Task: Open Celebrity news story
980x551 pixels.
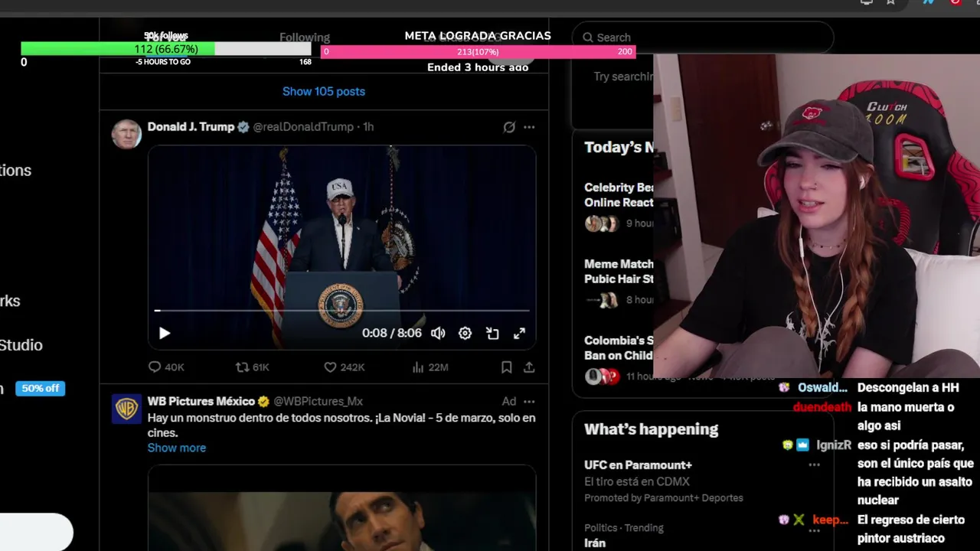Action: 619,195
